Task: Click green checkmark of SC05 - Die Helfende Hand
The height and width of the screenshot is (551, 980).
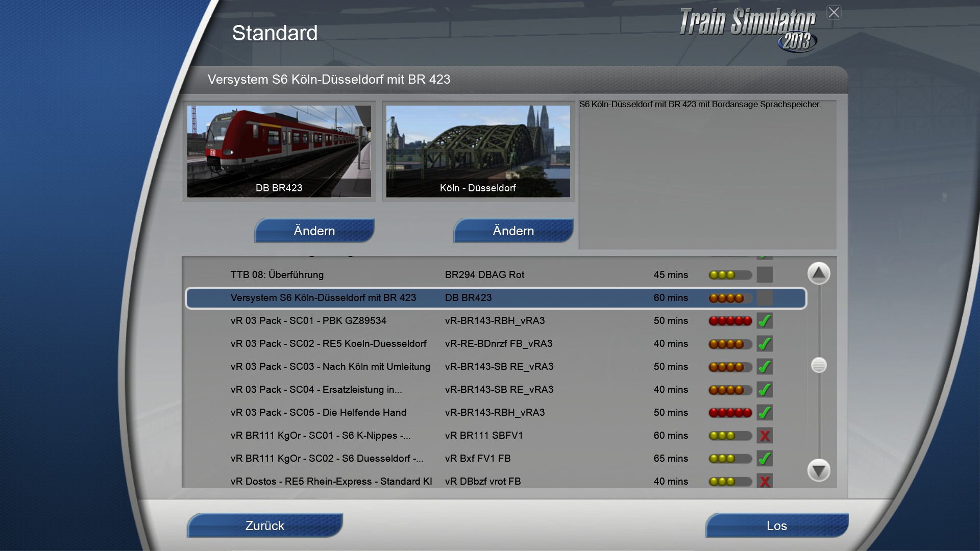Action: (x=765, y=413)
